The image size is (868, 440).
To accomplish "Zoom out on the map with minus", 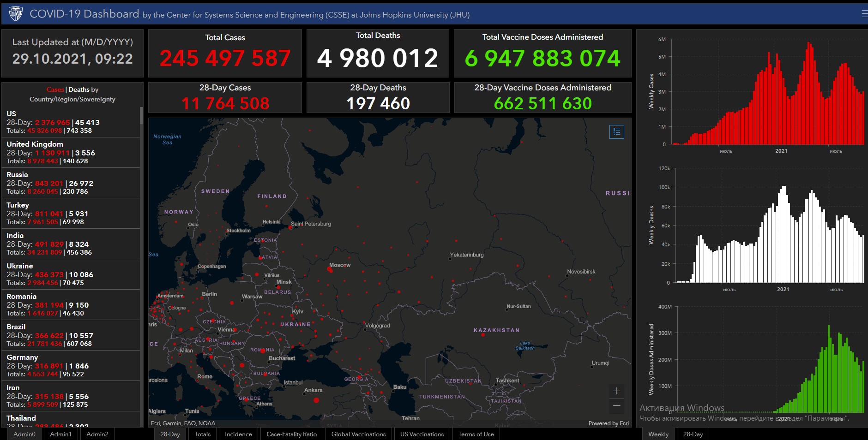I will [616, 406].
